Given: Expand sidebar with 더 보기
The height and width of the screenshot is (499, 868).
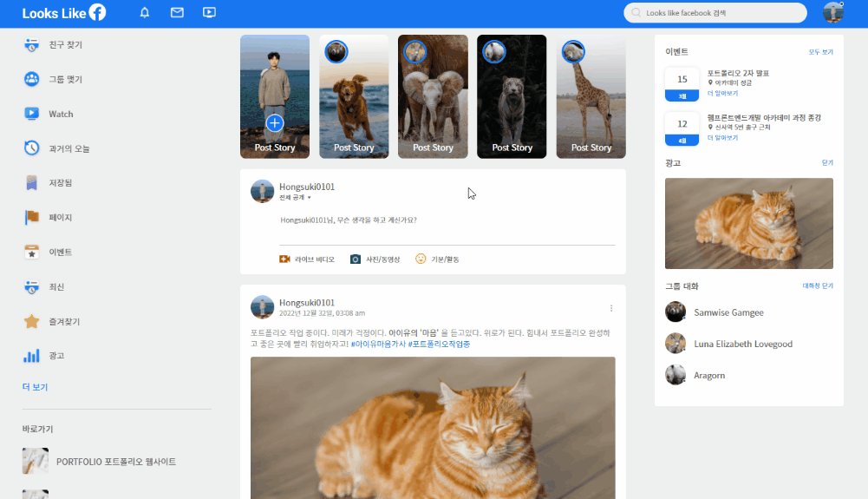Looking at the screenshot, I should point(35,387).
